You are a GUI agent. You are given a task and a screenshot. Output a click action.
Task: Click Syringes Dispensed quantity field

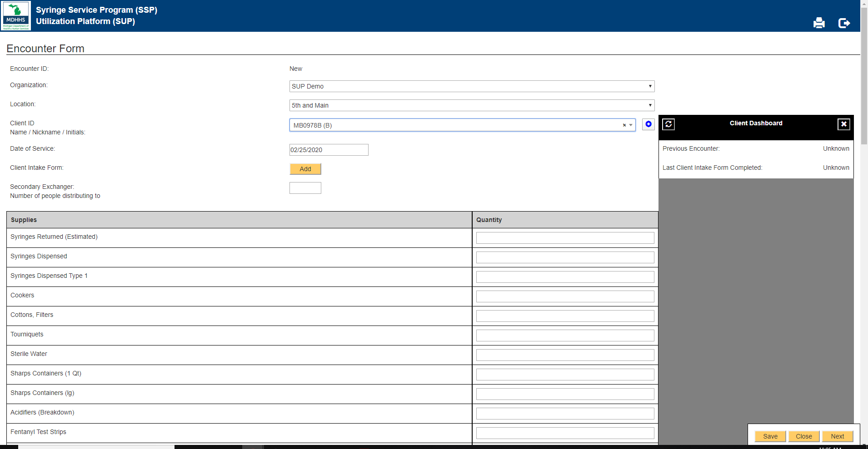coord(564,257)
